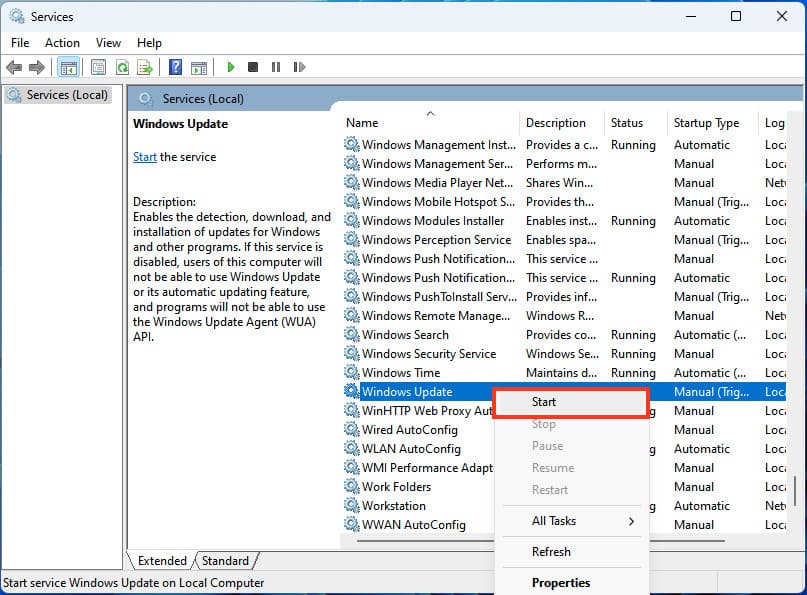Click gear icon of WWAN AutoConfig row

click(352, 524)
